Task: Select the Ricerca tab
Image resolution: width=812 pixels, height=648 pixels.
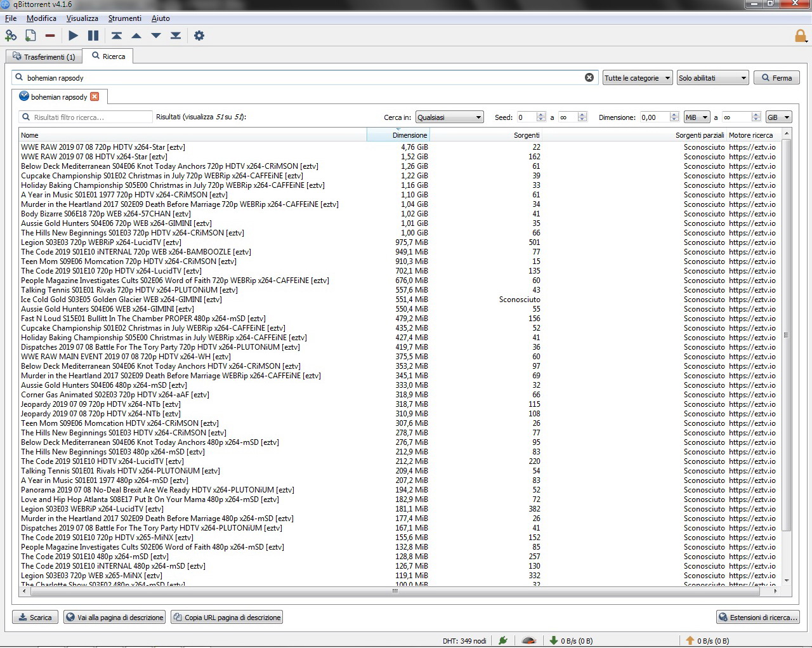Action: click(x=108, y=56)
